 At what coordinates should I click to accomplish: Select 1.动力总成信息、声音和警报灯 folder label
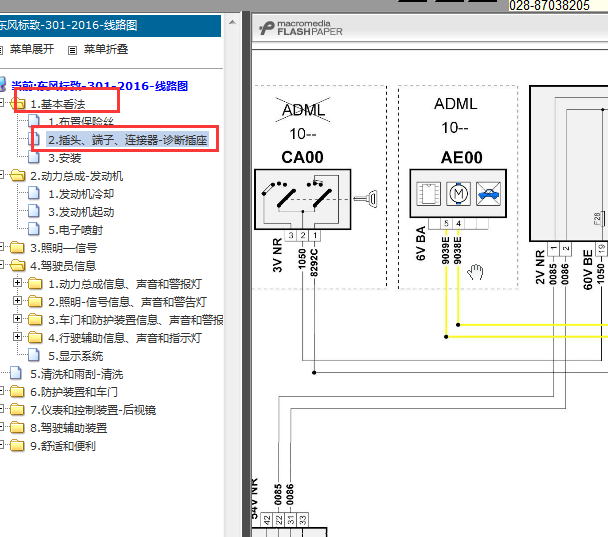[125, 284]
